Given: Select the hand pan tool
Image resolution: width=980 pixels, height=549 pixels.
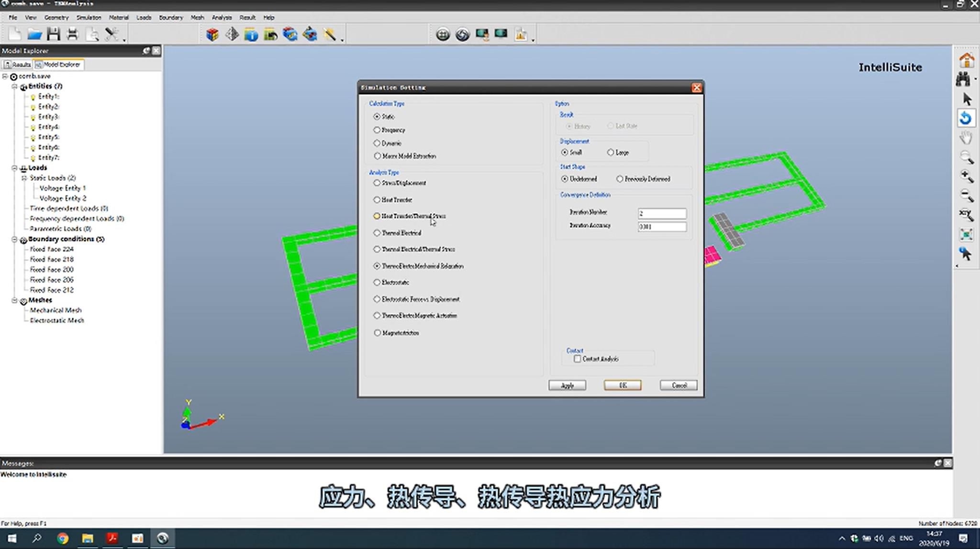Looking at the screenshot, I should click(966, 138).
